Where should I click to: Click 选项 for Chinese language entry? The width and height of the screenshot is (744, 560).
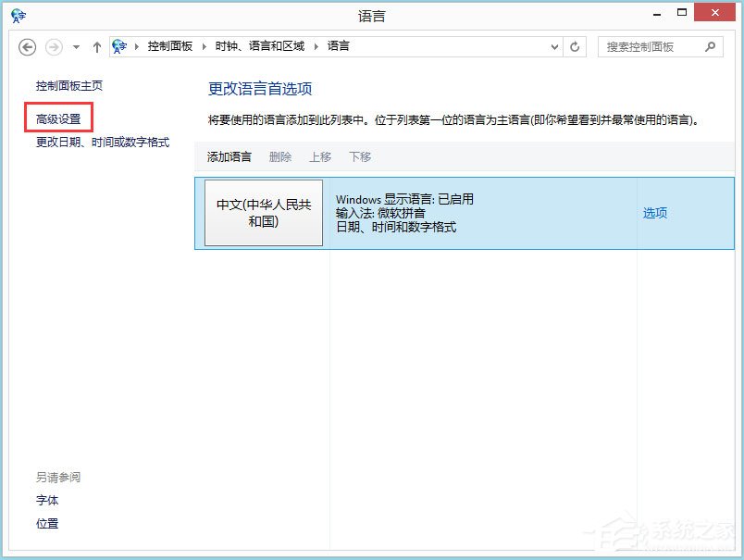[x=654, y=213]
